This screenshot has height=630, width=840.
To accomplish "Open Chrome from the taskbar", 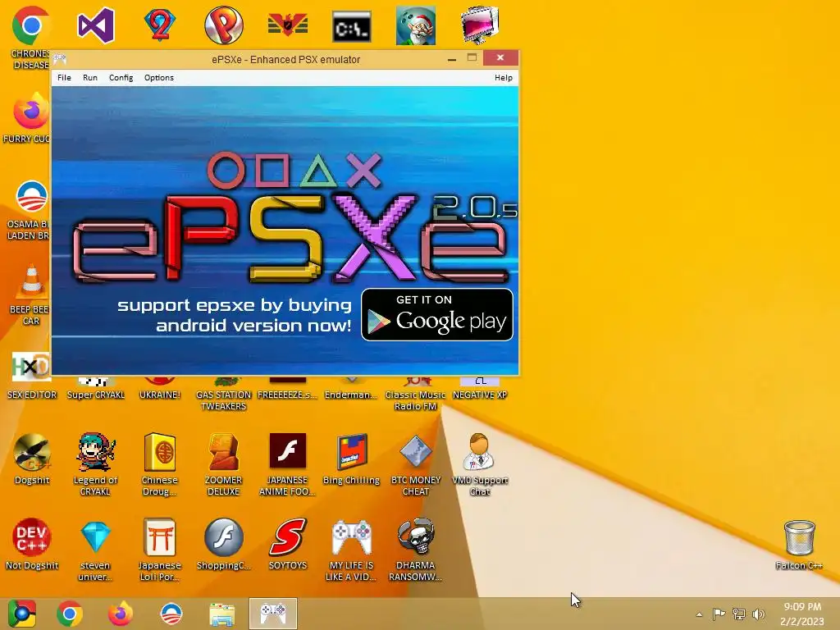I will pos(70,614).
